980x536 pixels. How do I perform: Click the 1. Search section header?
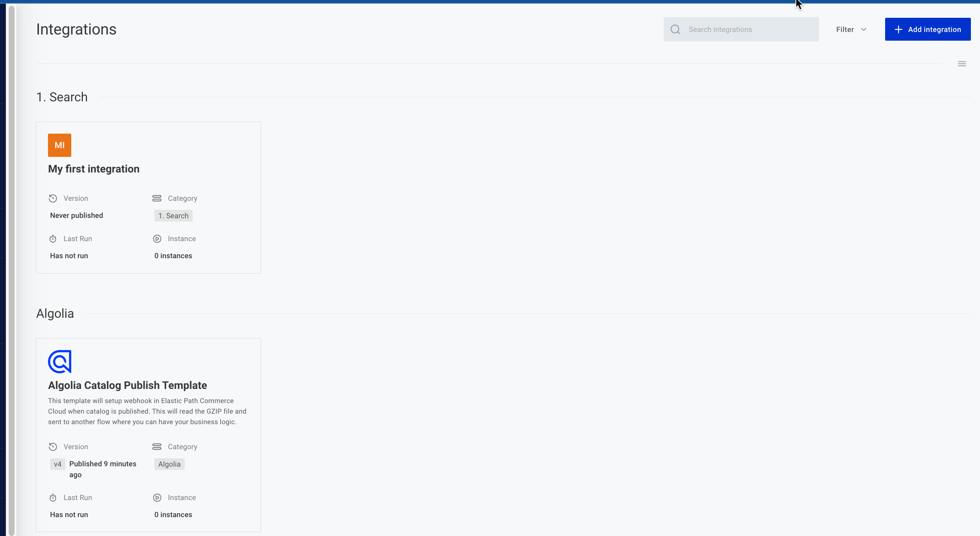pyautogui.click(x=61, y=97)
